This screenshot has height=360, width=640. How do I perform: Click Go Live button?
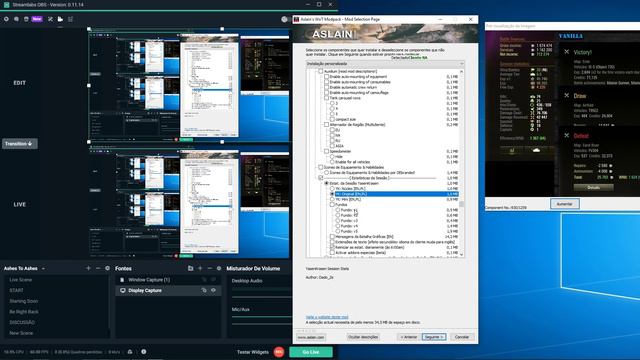[311, 352]
